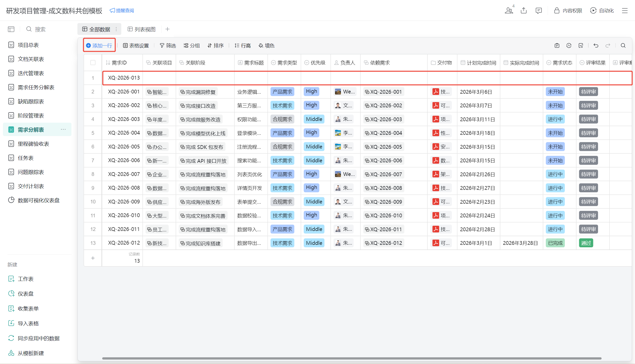The width and height of the screenshot is (635, 364).
Task: Click the hamburger menu icon top right
Action: click(625, 10)
